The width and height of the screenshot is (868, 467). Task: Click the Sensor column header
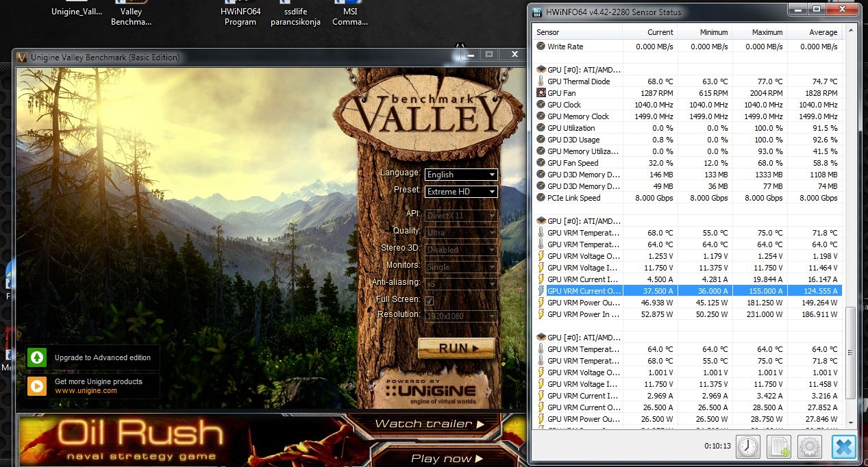[x=578, y=32]
